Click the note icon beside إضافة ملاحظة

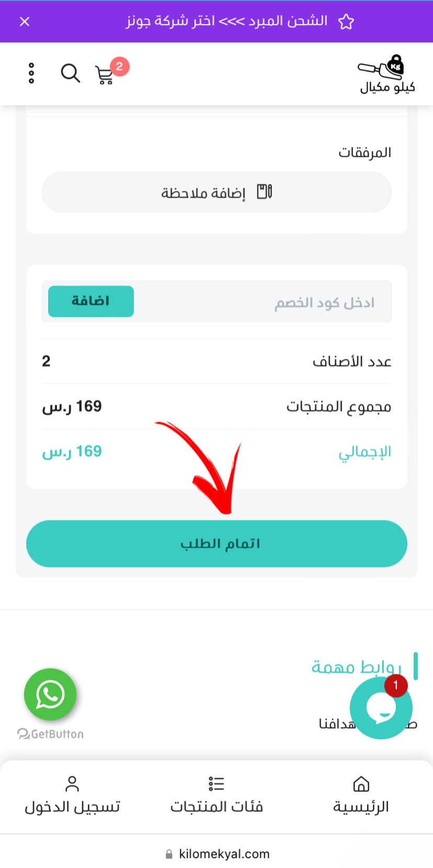click(264, 192)
